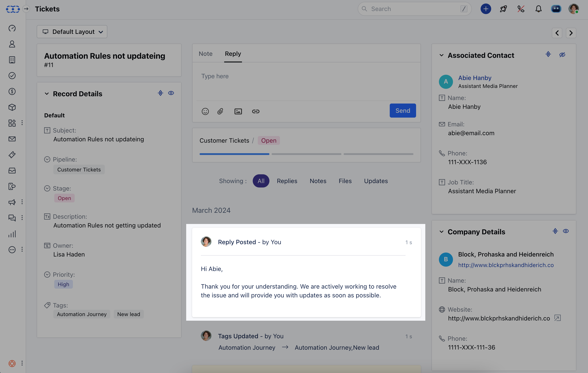
Task: Open the Default Layout dropdown
Action: point(72,32)
